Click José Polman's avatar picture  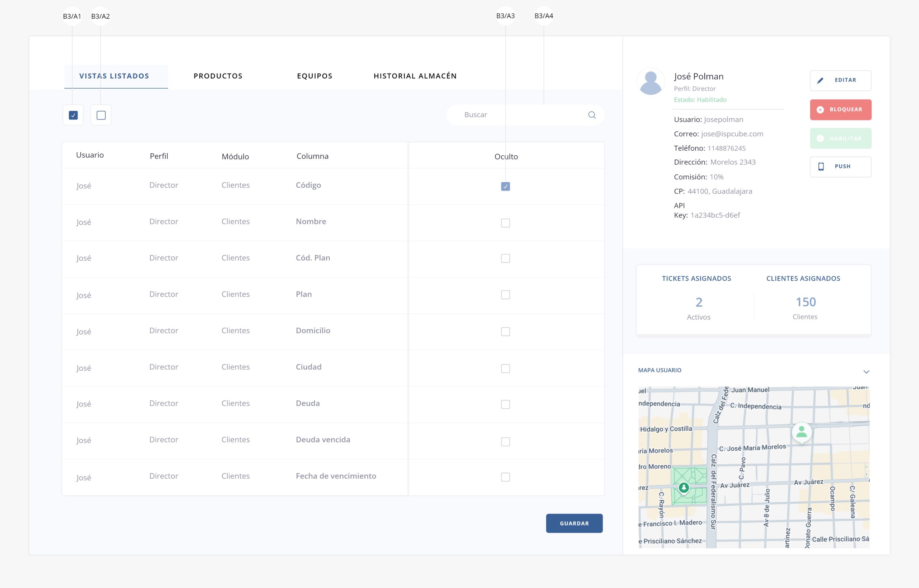650,81
